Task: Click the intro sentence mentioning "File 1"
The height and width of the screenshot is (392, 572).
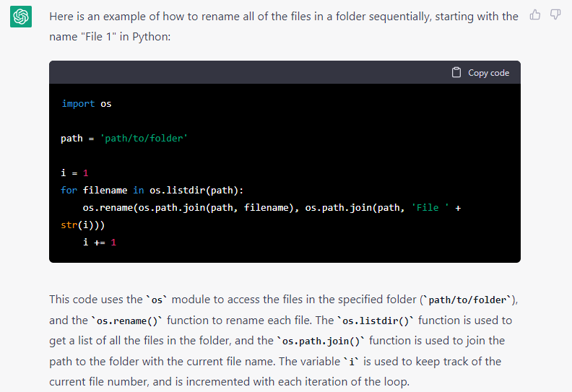Action: pos(284,27)
